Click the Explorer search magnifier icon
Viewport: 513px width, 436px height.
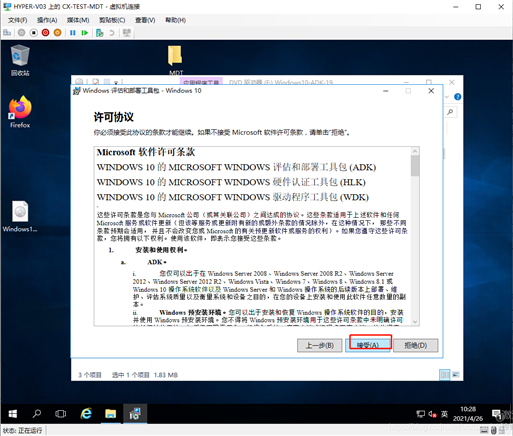tap(450, 112)
